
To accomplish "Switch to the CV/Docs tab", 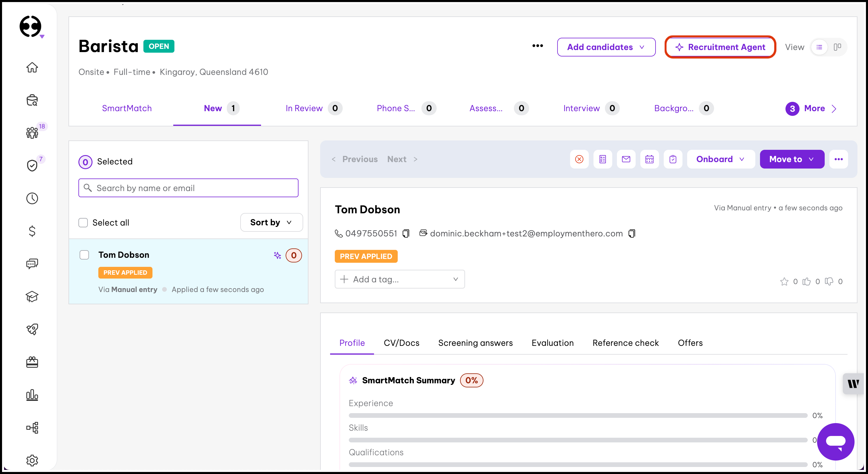I will pyautogui.click(x=401, y=343).
